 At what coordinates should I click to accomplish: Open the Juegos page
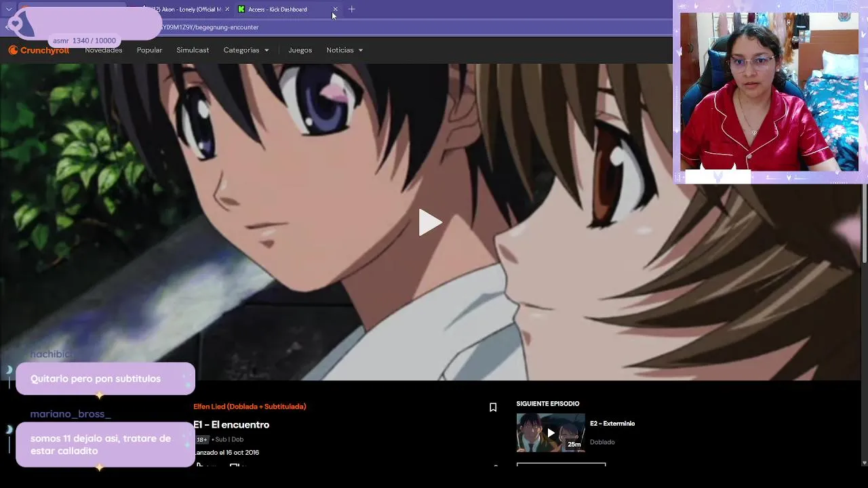pos(300,50)
